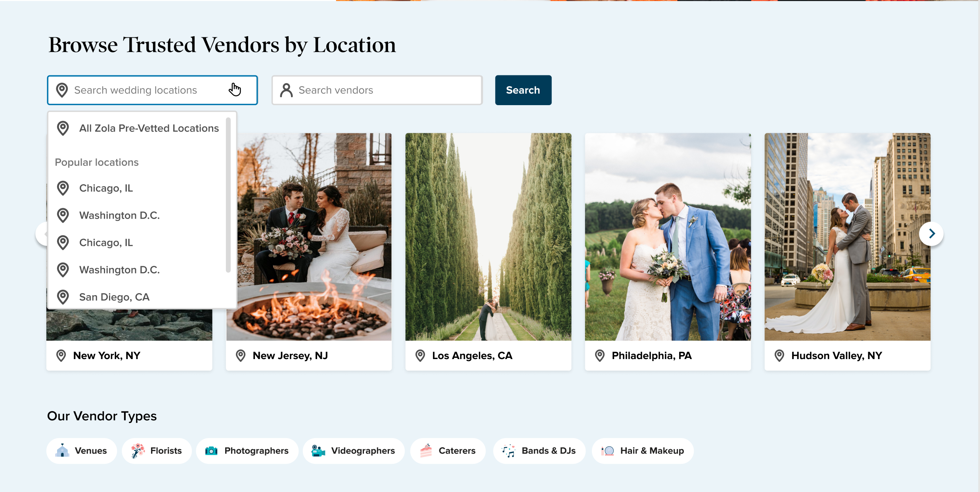Click the Bands & DJs music icon

508,451
